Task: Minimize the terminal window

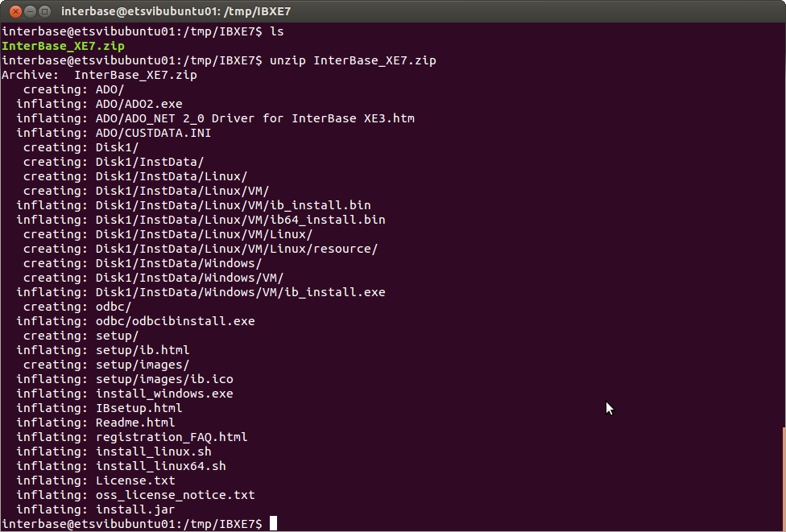Action: click(x=30, y=11)
